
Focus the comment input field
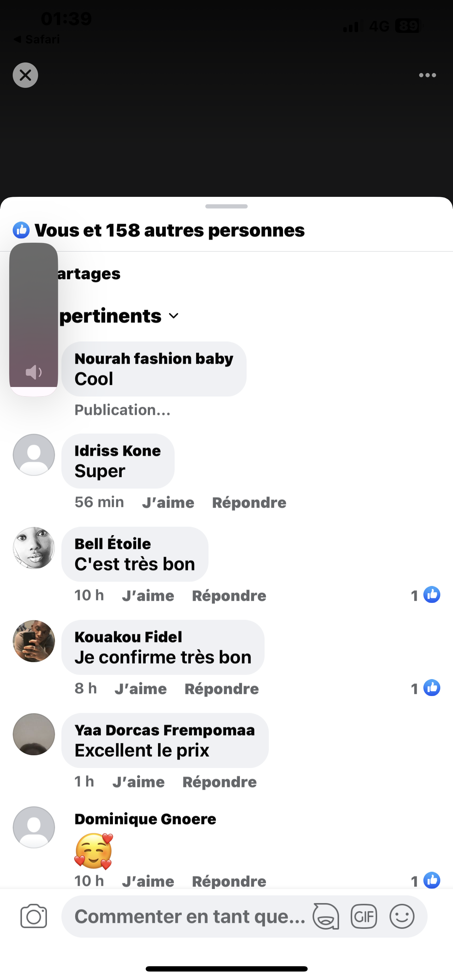[x=190, y=916]
